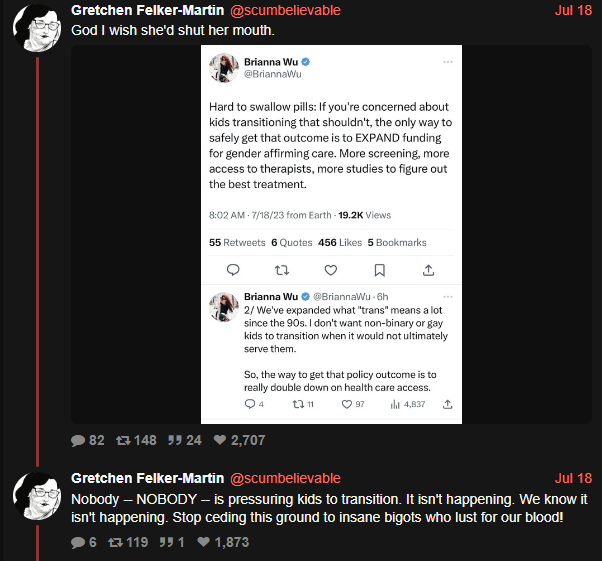Click retweet icon showing 119
The height and width of the screenshot is (561, 602).
click(x=115, y=543)
